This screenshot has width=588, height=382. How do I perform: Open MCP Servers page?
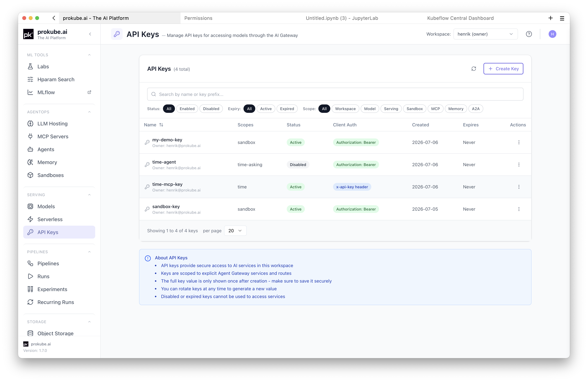[x=59, y=137]
